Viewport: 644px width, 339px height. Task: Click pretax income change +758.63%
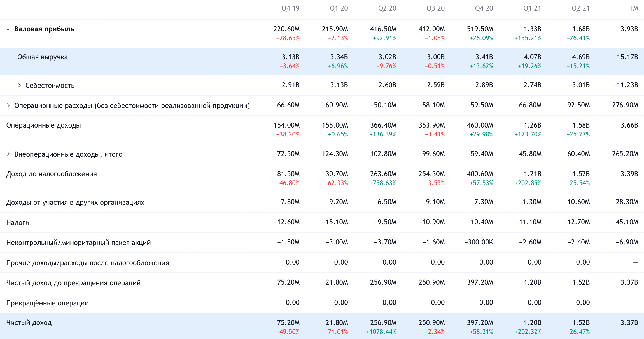pos(383,183)
